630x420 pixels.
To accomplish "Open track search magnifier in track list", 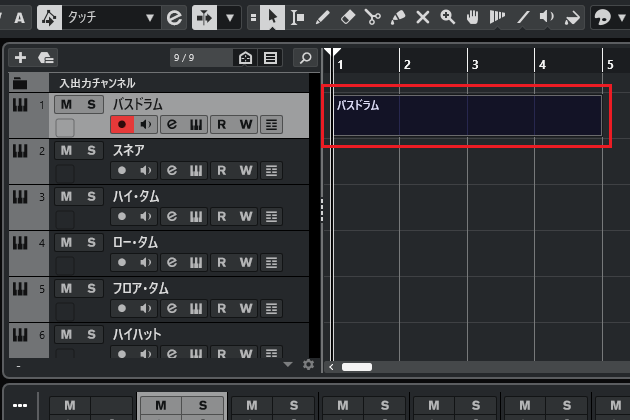I will pyautogui.click(x=304, y=58).
